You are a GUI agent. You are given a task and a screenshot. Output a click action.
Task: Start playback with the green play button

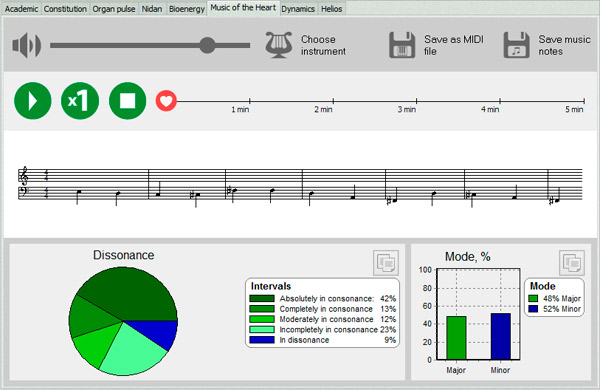(x=33, y=101)
